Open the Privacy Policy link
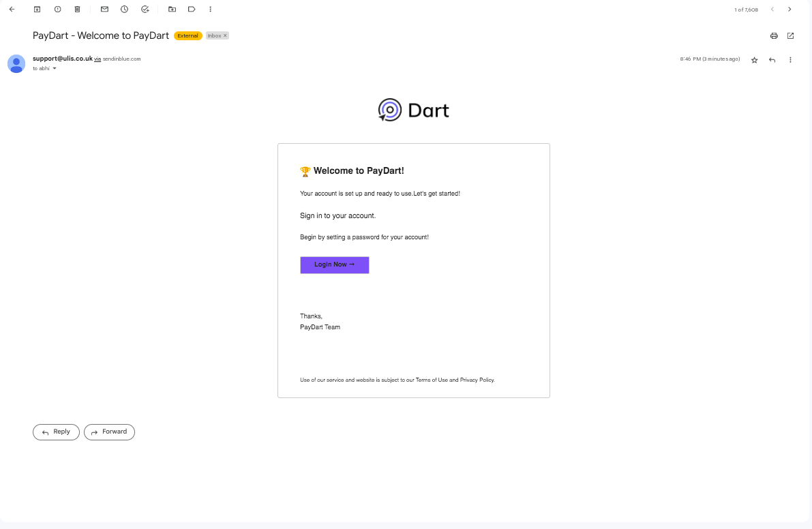812x529 pixels. pyautogui.click(x=477, y=380)
